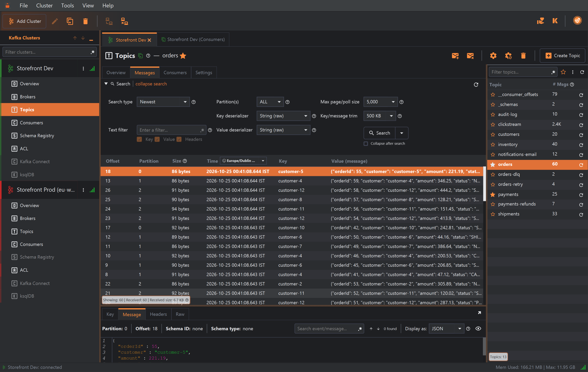Click the orange checkmark status icon top right

577,20
